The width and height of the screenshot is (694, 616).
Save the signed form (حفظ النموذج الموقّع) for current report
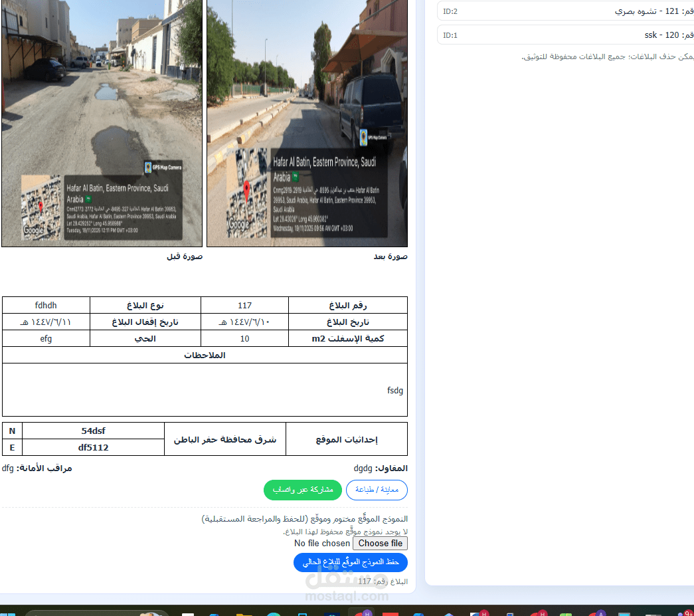point(351,562)
